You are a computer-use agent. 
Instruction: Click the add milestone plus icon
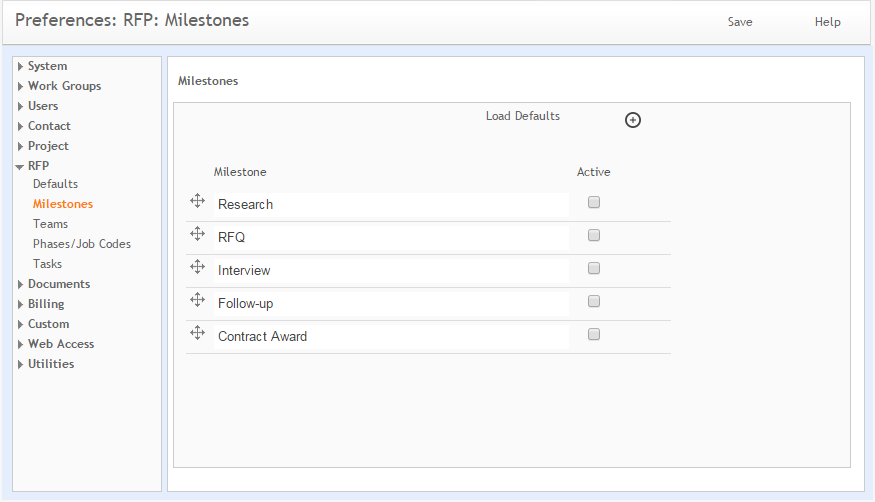632,120
